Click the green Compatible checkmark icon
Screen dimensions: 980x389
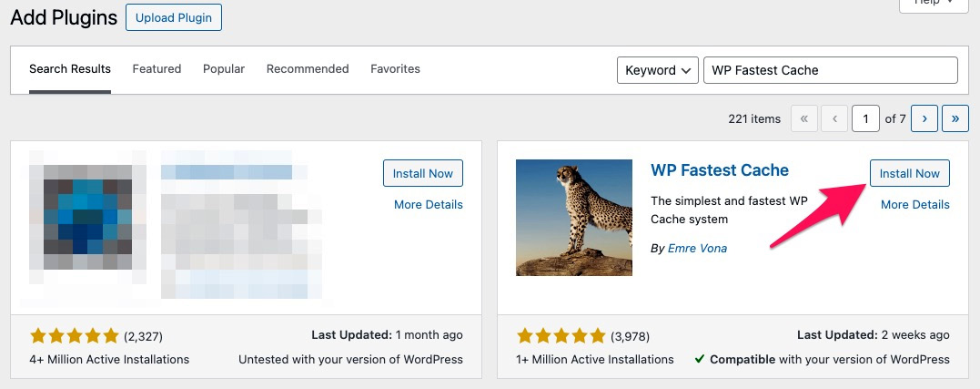click(x=700, y=360)
